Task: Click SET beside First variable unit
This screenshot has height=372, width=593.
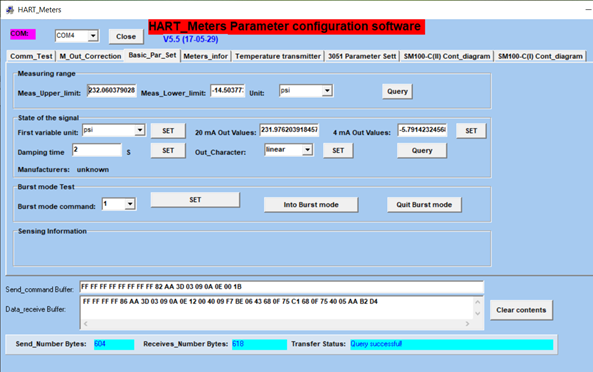Action: click(168, 131)
